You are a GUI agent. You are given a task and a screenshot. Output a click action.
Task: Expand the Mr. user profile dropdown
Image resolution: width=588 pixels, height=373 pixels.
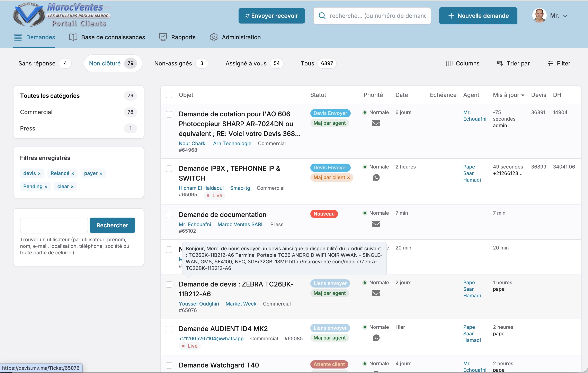coord(565,16)
